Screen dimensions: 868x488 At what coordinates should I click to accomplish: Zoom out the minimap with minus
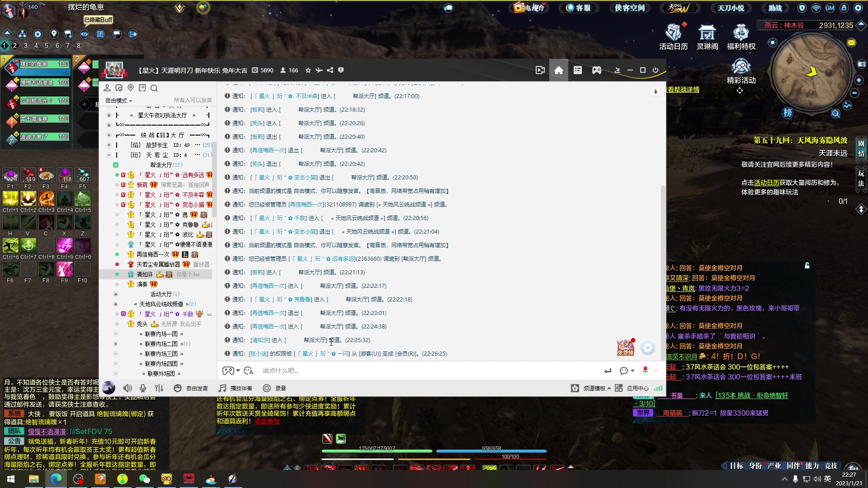pos(854,93)
